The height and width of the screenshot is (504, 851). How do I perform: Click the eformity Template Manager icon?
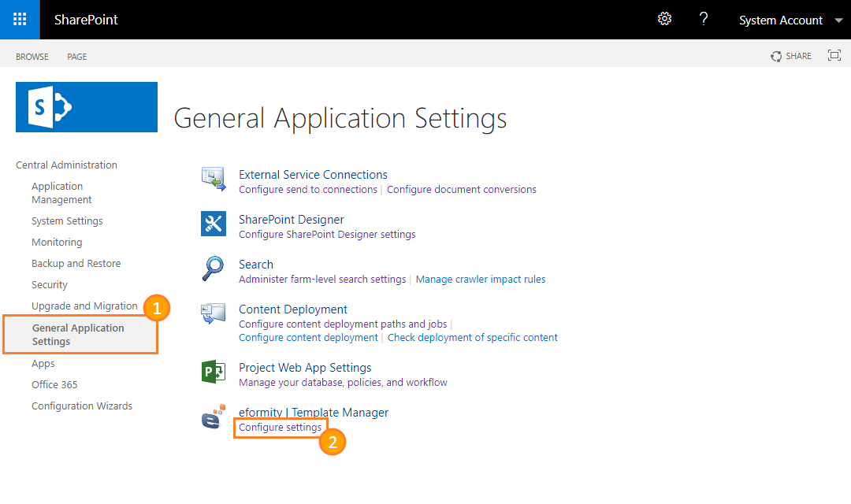pos(214,417)
